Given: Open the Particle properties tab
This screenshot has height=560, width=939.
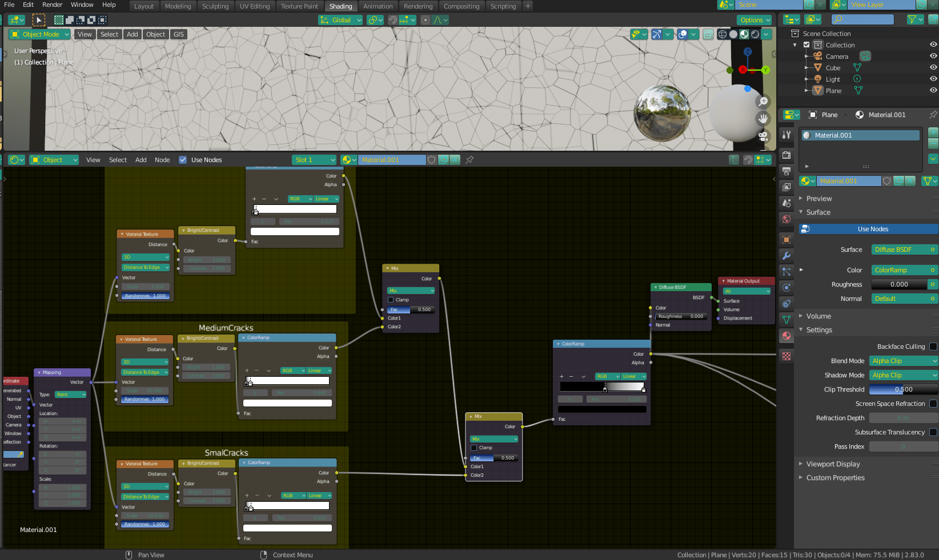Looking at the screenshot, I should (786, 272).
